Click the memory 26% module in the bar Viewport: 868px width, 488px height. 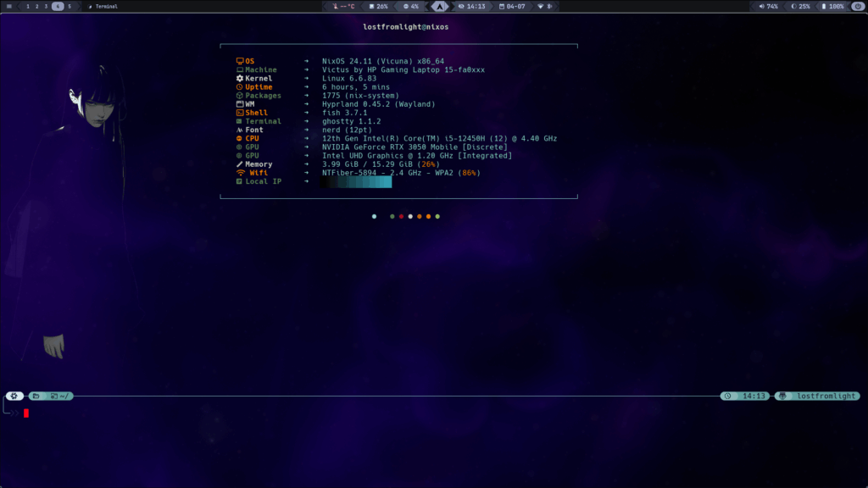[379, 6]
